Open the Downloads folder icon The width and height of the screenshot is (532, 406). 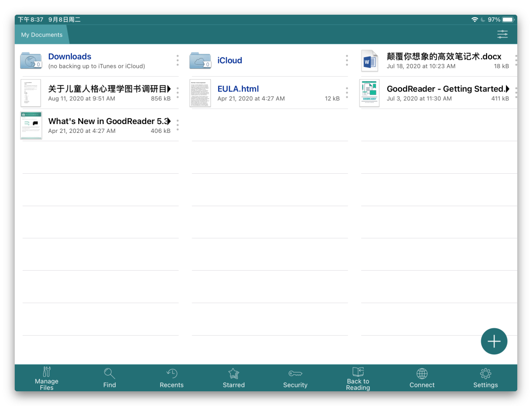tap(31, 61)
